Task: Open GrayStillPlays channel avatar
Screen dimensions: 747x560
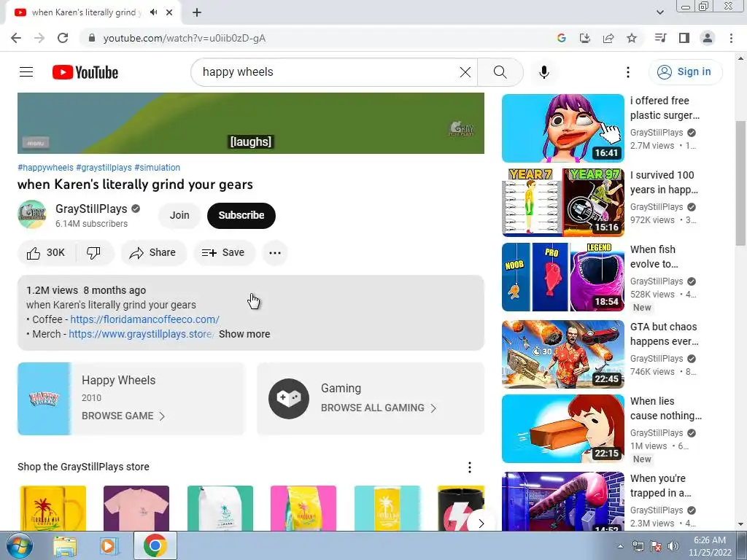Action: [x=32, y=214]
